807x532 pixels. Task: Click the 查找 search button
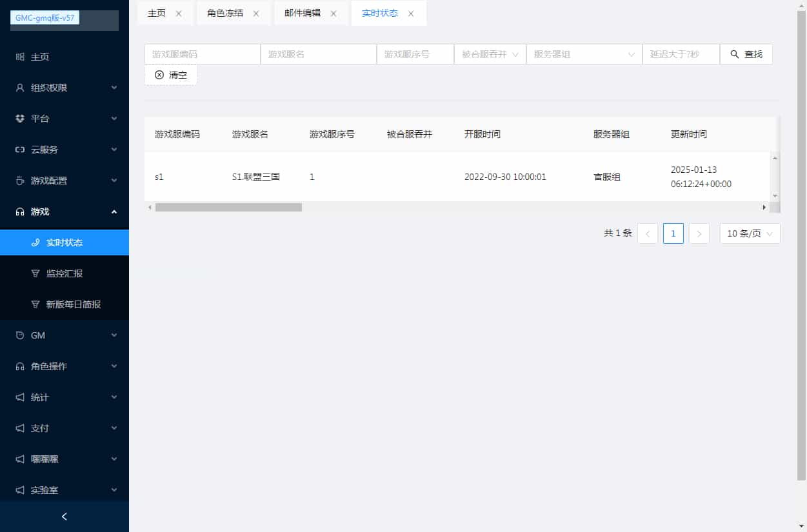[746, 54]
